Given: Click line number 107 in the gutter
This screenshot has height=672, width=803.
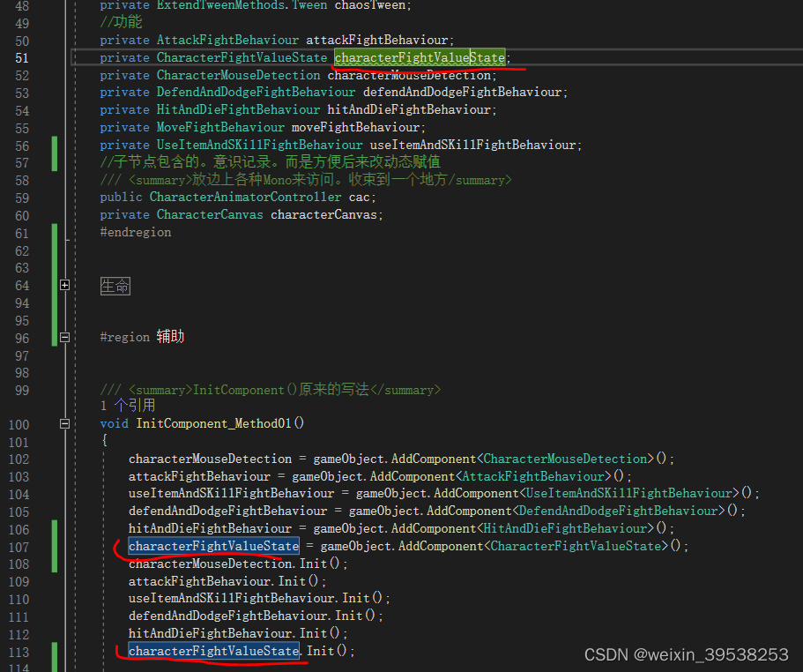Looking at the screenshot, I should [x=19, y=547].
